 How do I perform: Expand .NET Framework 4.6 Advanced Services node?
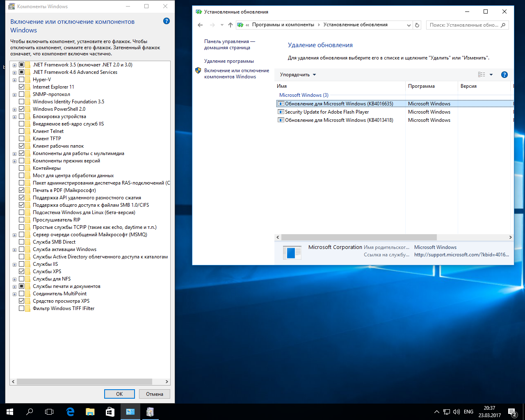pyautogui.click(x=14, y=73)
